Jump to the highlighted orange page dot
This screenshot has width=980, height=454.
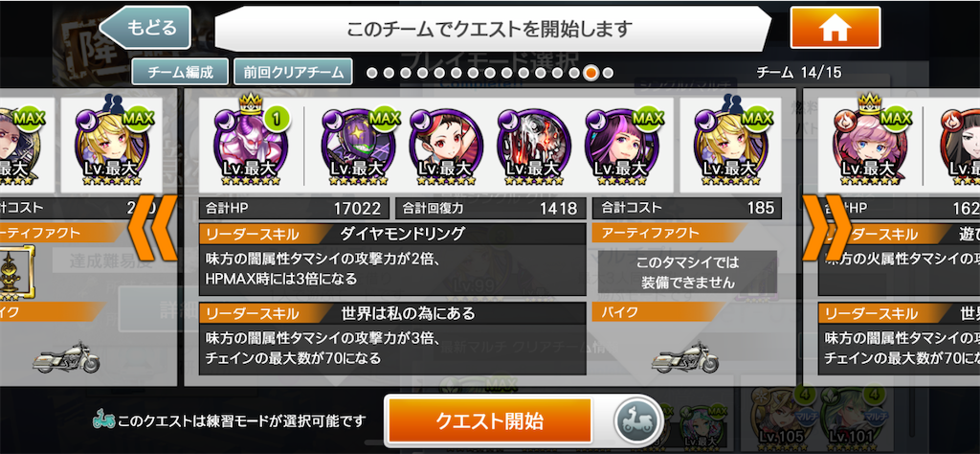pos(590,73)
